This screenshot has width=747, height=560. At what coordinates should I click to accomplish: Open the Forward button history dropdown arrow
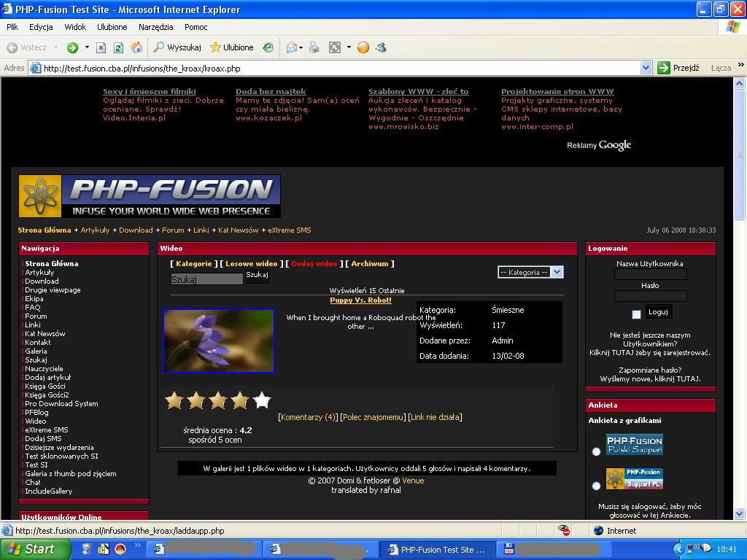pyautogui.click(x=87, y=47)
